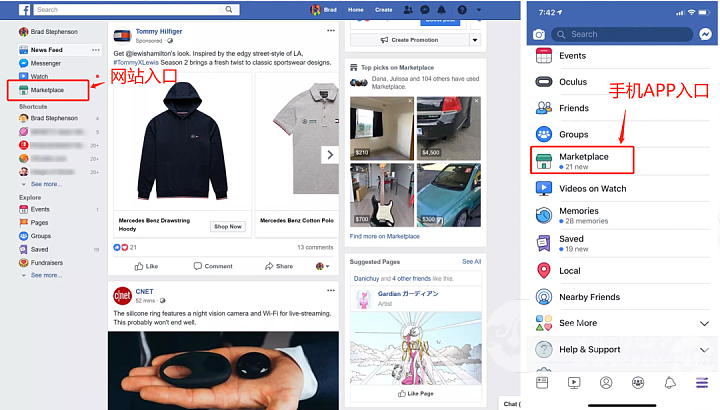Open Groups in website Explore section
Screen dimensions: 720x410
pyautogui.click(x=35, y=236)
